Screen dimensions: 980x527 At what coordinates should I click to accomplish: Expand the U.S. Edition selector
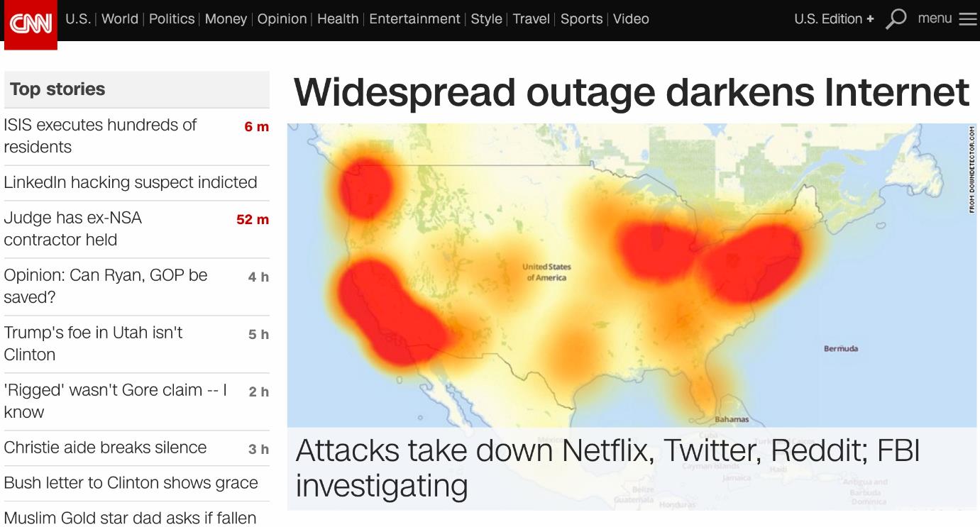pyautogui.click(x=834, y=19)
